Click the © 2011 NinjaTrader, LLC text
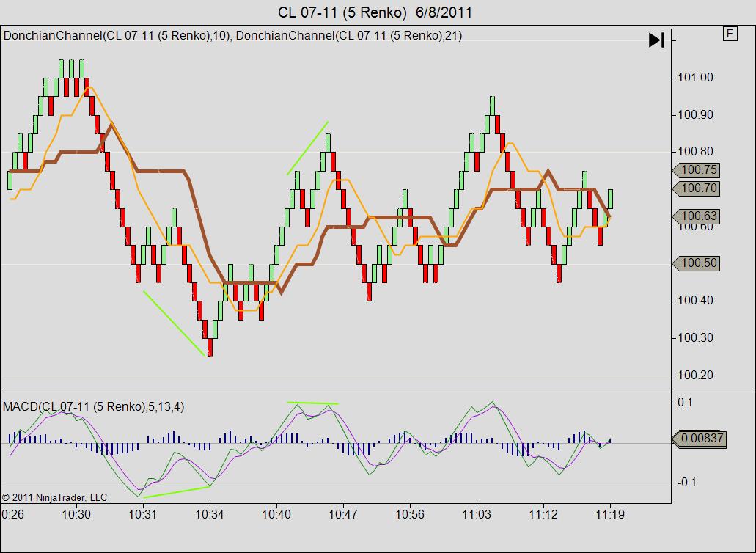 coord(54,497)
